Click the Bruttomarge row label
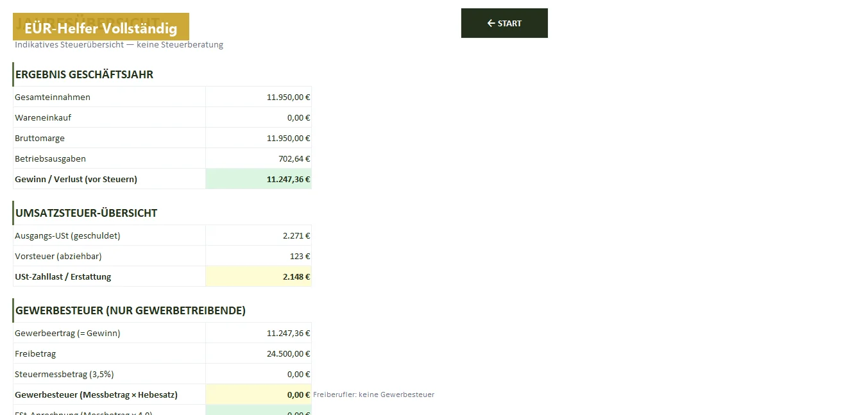The height and width of the screenshot is (415, 868). coord(40,139)
